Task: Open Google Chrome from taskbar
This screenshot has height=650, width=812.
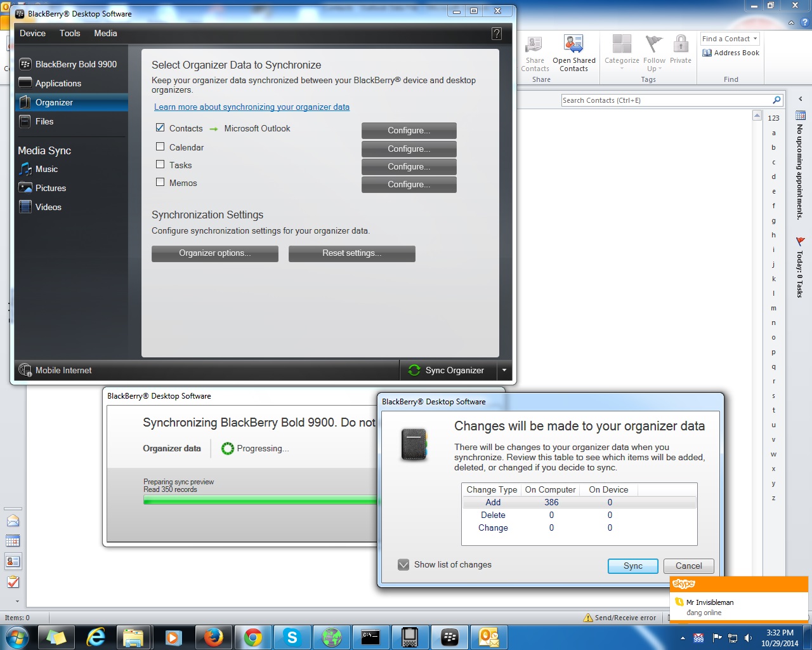Action: click(x=253, y=637)
